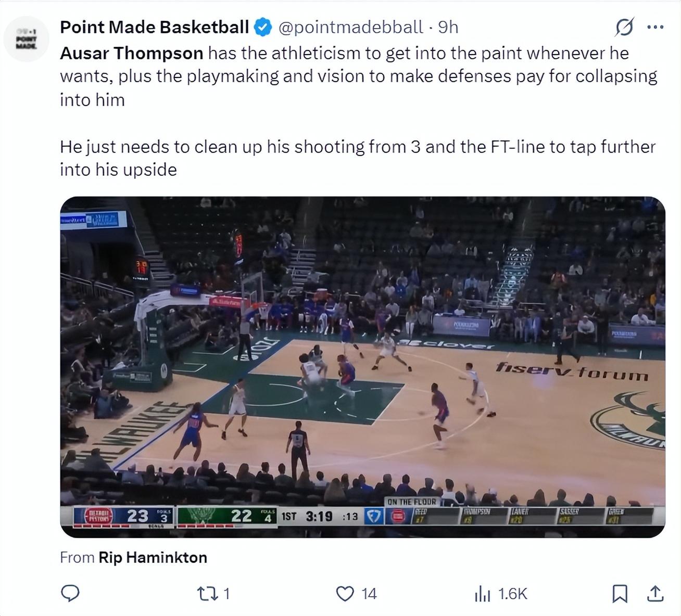
Task: Open the Rip Haminkton source link
Action: [153, 558]
